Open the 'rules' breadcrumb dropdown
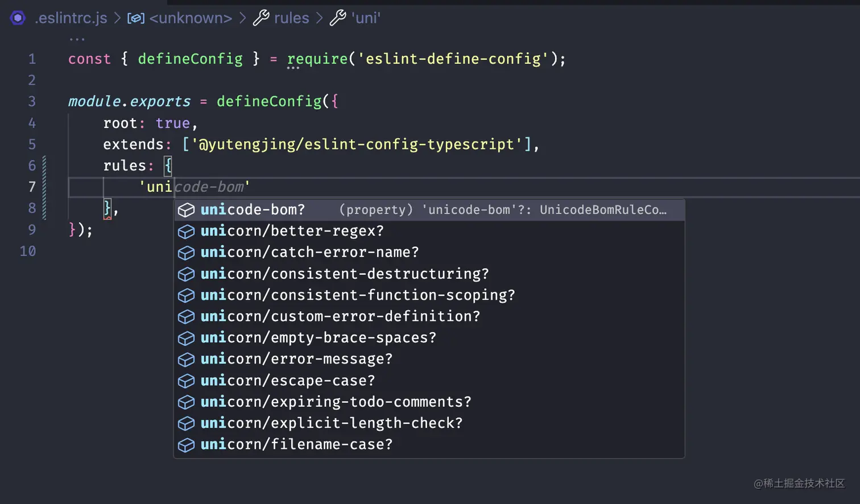This screenshot has width=860, height=504. pyautogui.click(x=291, y=18)
